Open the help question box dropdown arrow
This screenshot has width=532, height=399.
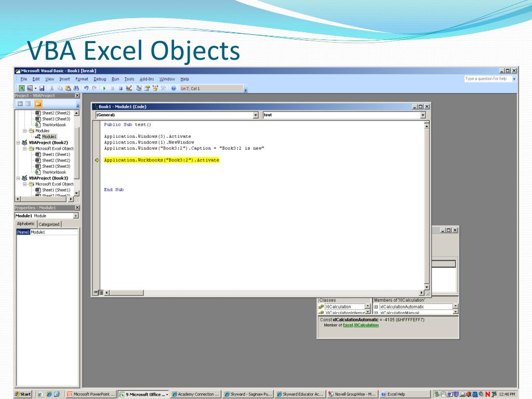[x=514, y=79]
